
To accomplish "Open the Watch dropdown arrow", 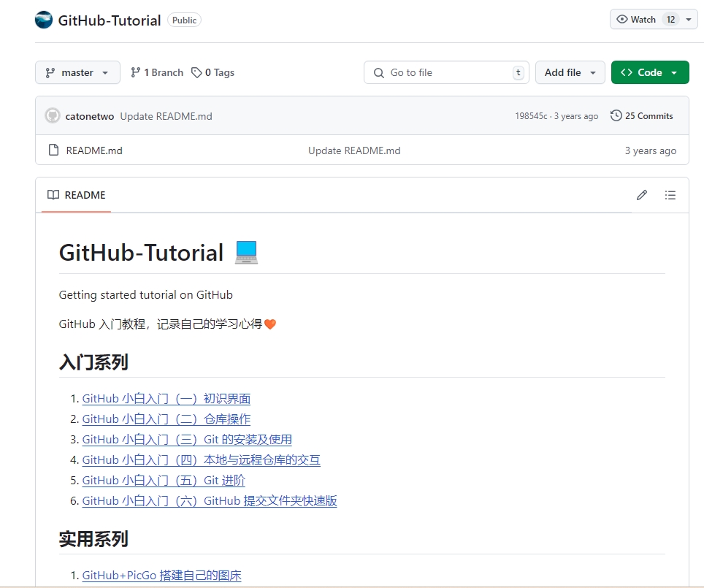I will point(689,19).
